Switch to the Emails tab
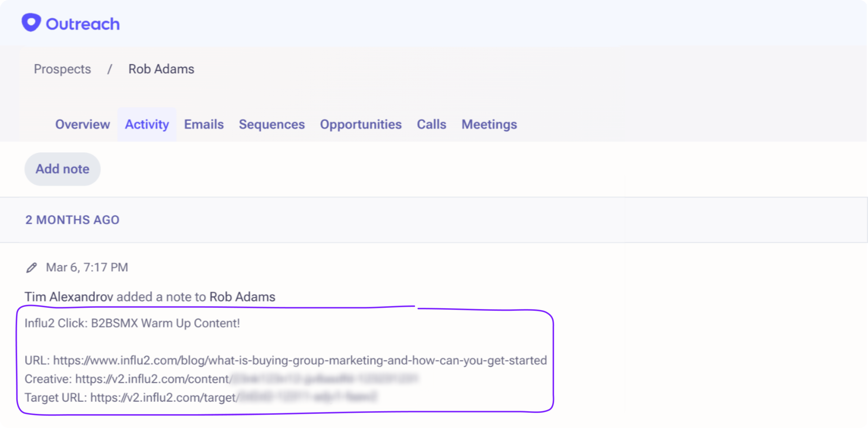Image resolution: width=868 pixels, height=428 pixels. tap(204, 124)
